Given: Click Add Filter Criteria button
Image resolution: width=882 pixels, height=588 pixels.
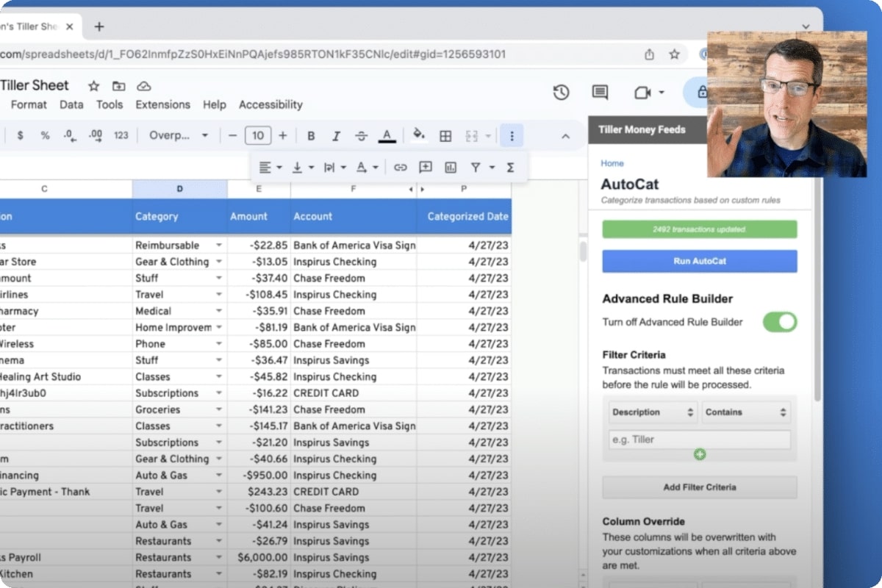Looking at the screenshot, I should click(x=700, y=487).
